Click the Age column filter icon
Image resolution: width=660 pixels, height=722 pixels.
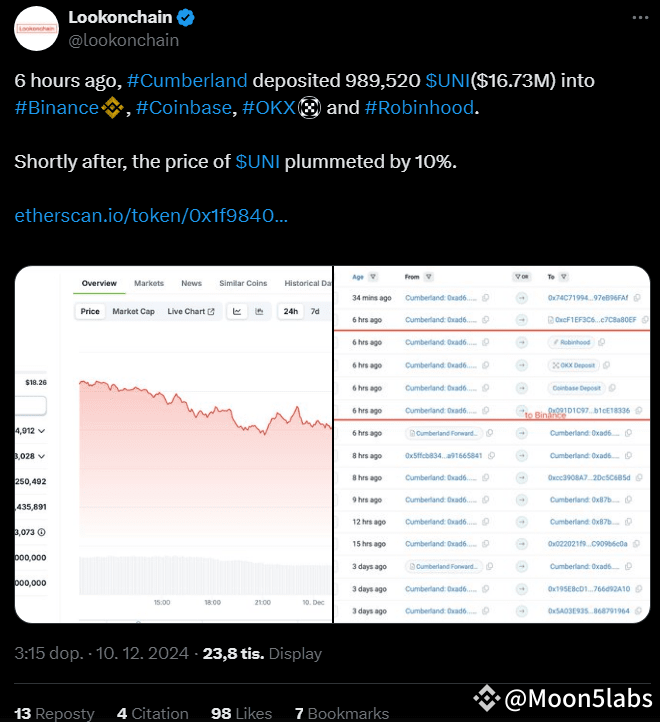[x=373, y=276]
